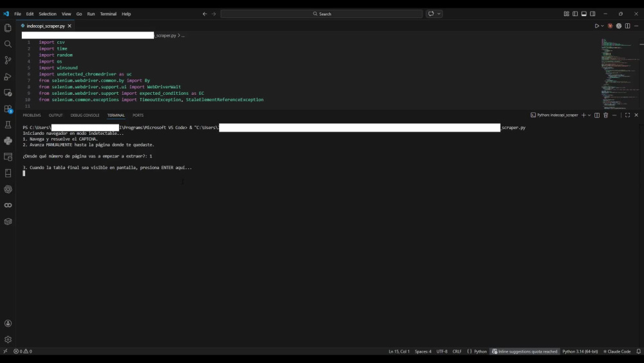Change indentation via Spaces: 4
This screenshot has height=363, width=644.
pos(423,351)
